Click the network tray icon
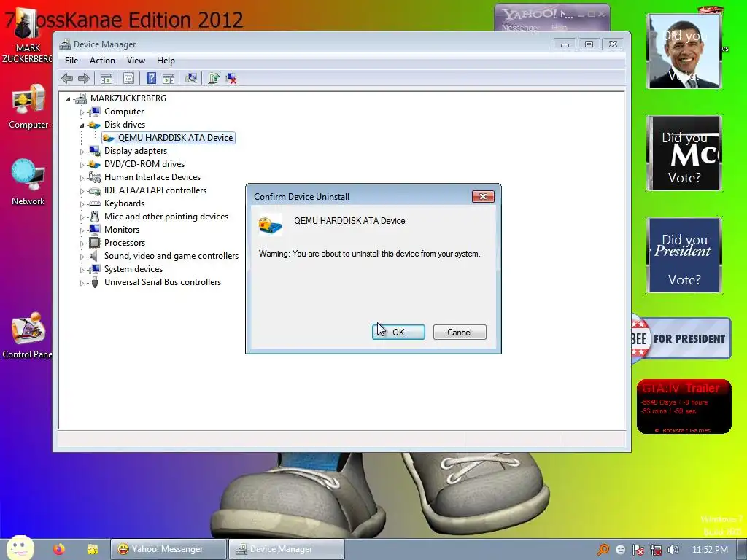This screenshot has width=747, height=560. tap(656, 550)
